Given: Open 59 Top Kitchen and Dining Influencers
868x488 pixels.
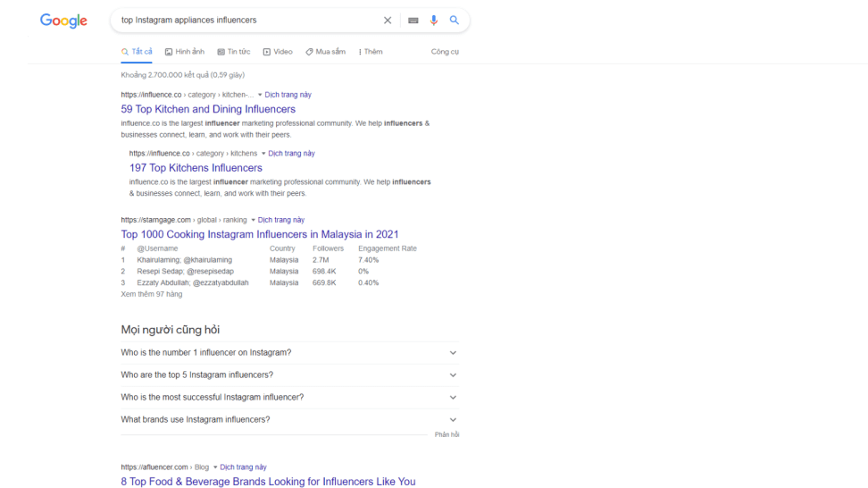Looking at the screenshot, I should pyautogui.click(x=208, y=109).
